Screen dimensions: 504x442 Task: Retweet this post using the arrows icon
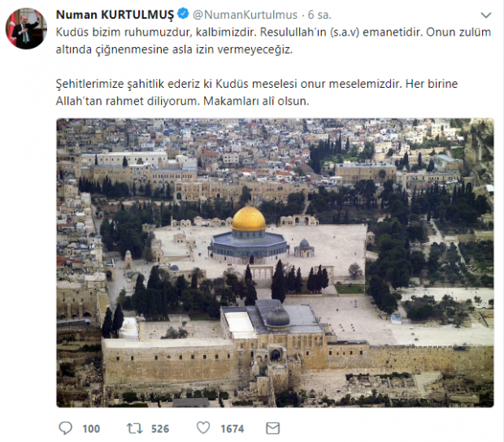coord(134,428)
